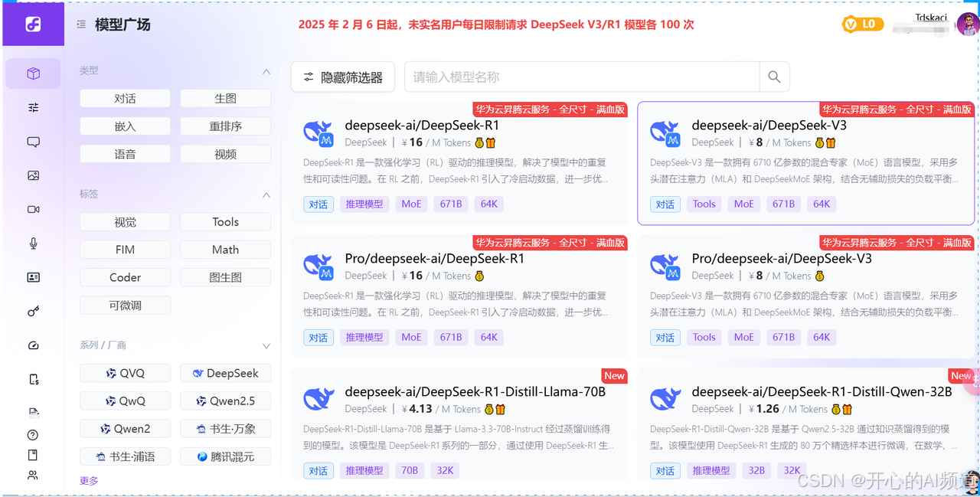Filter by the QVQ series
This screenshot has height=497, width=980.
[x=125, y=373]
